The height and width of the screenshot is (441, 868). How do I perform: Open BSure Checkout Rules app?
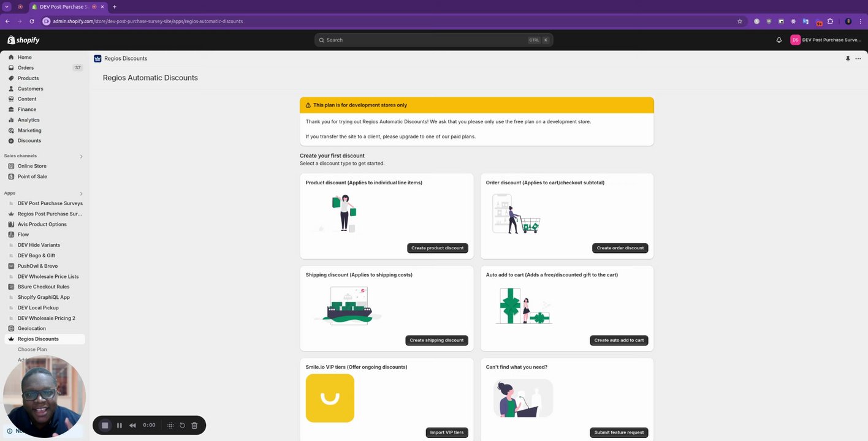coord(44,287)
